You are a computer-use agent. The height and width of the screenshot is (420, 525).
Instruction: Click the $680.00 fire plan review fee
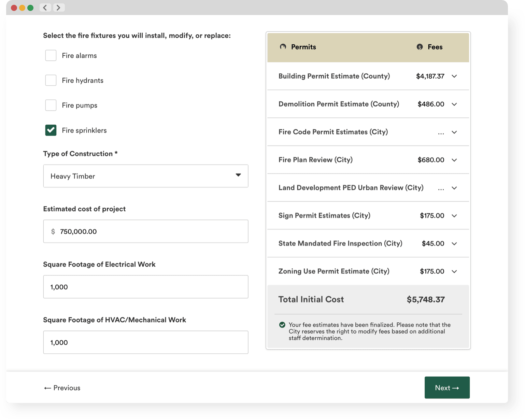point(431,160)
